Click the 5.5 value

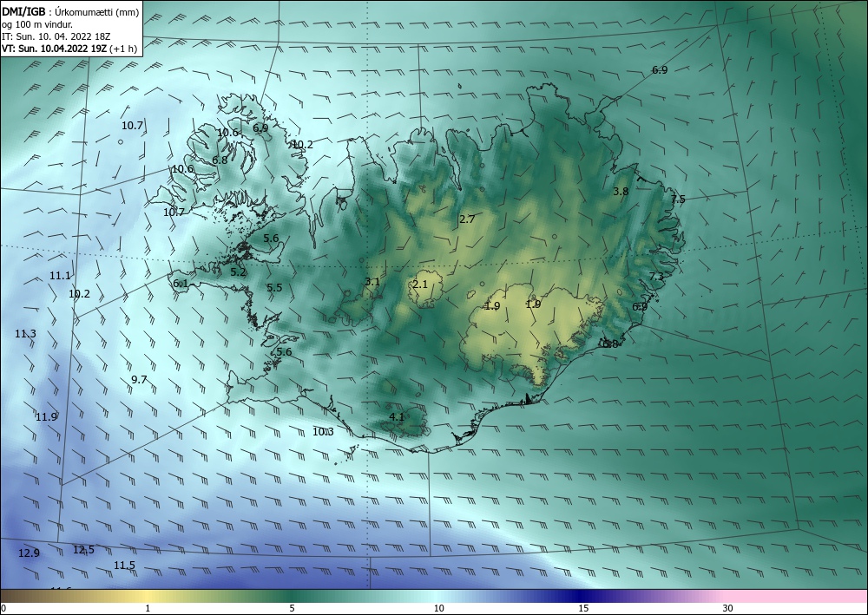click(x=274, y=288)
